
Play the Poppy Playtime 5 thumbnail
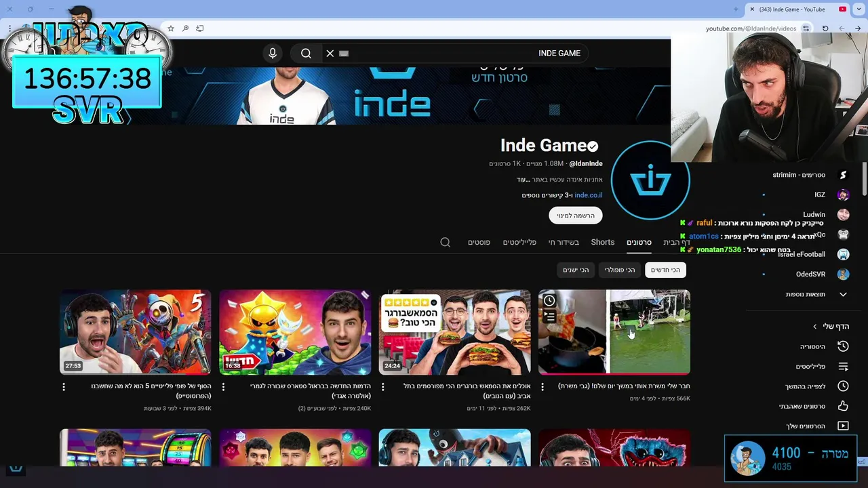(135, 332)
